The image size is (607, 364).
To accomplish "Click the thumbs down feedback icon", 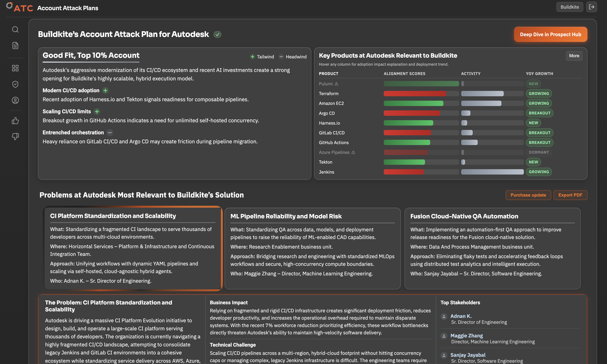I will [15, 136].
